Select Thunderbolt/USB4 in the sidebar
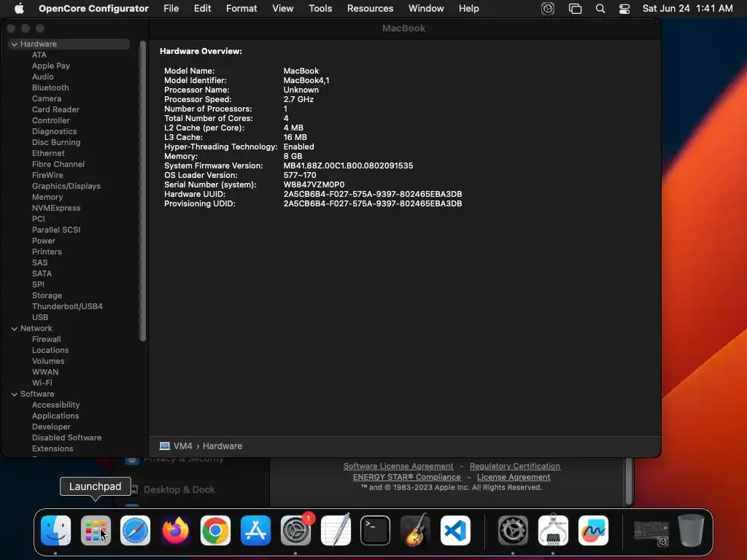The height and width of the screenshot is (560, 747). coord(67,307)
